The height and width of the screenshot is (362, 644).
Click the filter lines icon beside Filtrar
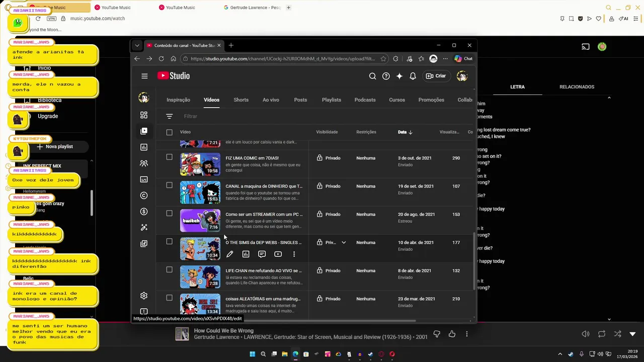pyautogui.click(x=169, y=116)
